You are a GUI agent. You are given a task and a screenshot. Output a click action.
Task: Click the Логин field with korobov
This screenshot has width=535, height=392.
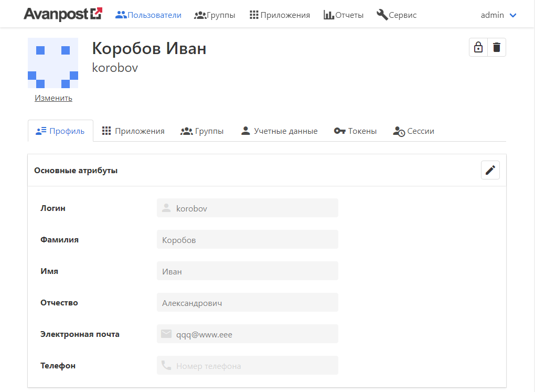[248, 208]
